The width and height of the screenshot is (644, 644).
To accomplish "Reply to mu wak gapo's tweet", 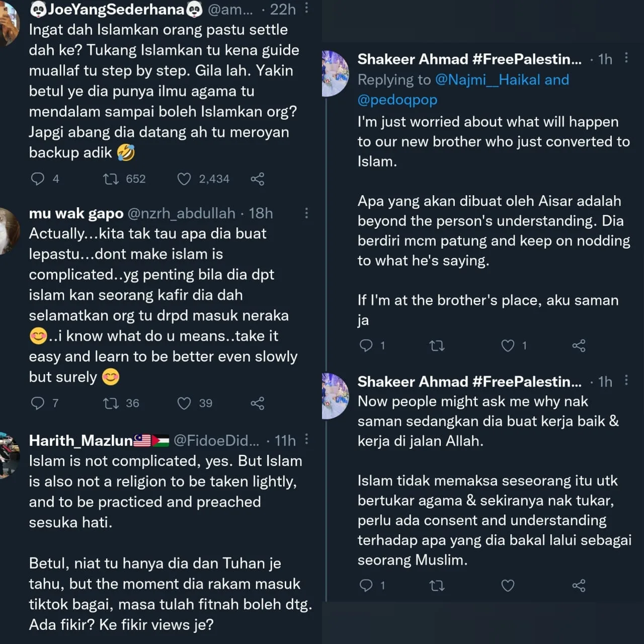I will coord(38,403).
